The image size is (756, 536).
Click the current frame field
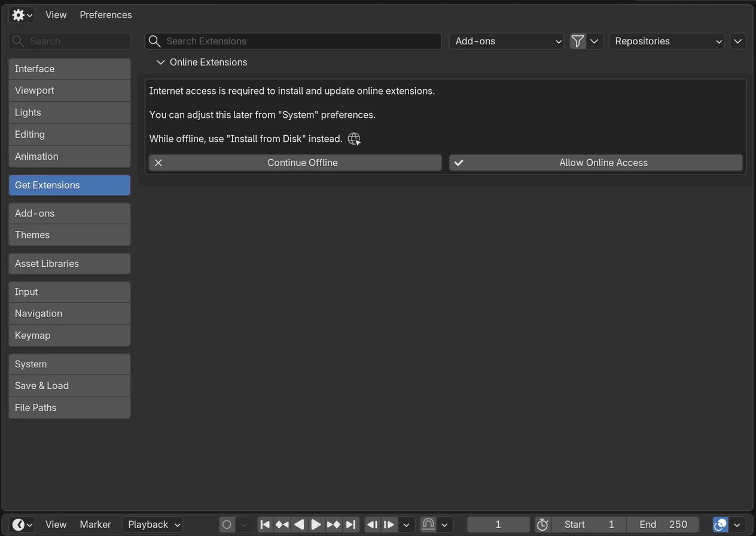(498, 525)
